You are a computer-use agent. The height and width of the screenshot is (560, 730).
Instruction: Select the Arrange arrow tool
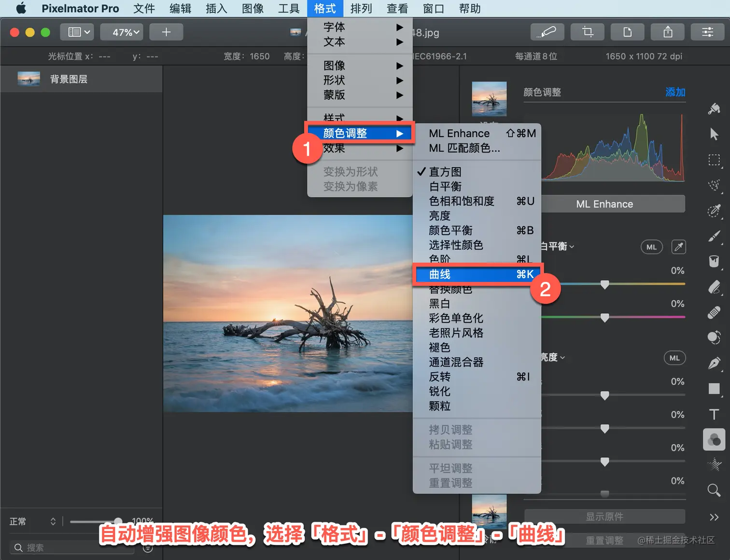[x=714, y=134]
